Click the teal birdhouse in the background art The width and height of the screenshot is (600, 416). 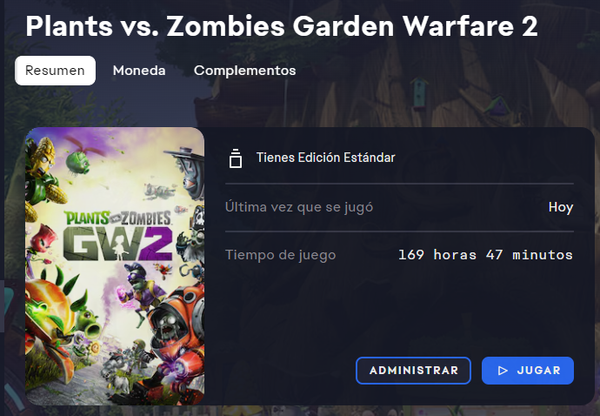419,92
